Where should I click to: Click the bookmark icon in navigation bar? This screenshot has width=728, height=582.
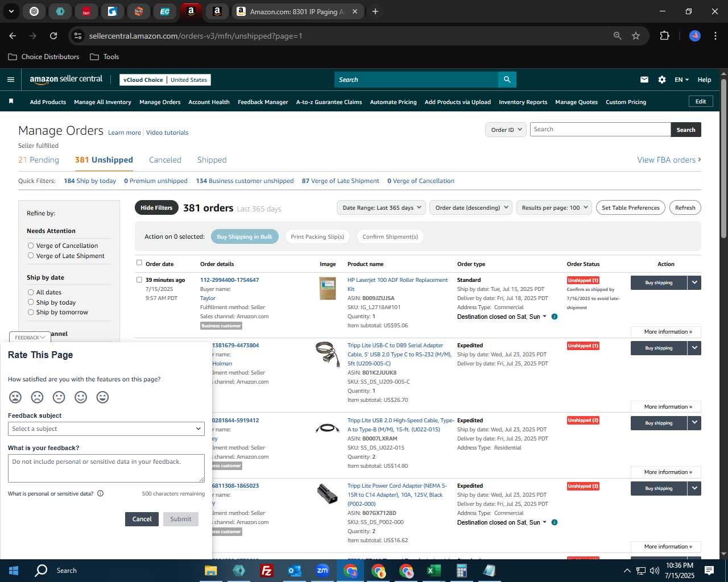pyautogui.click(x=11, y=101)
